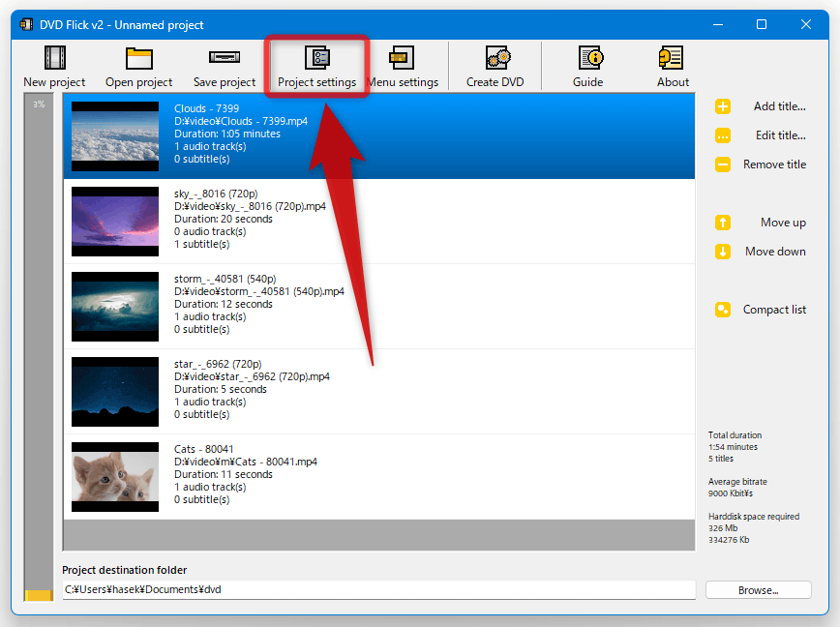
Task: Click the D:¥video¥Clouds - 7399.mp4 path
Action: click(241, 121)
